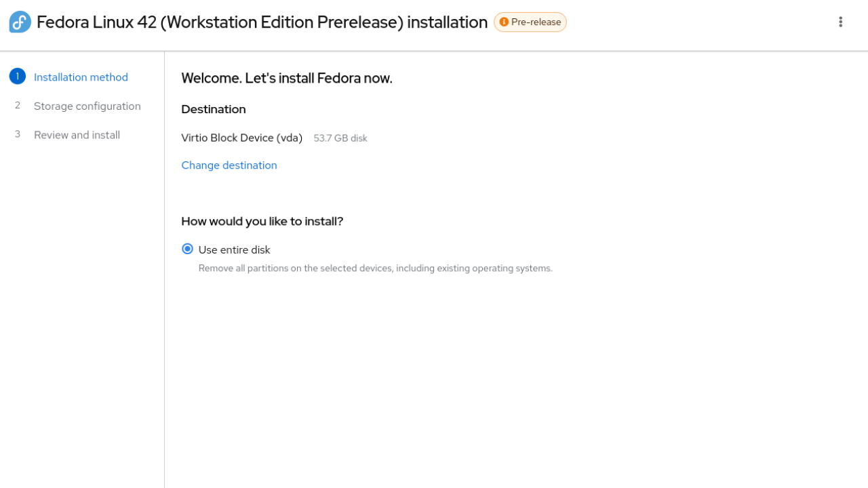
Task: Click the Change destination link
Action: click(x=229, y=165)
